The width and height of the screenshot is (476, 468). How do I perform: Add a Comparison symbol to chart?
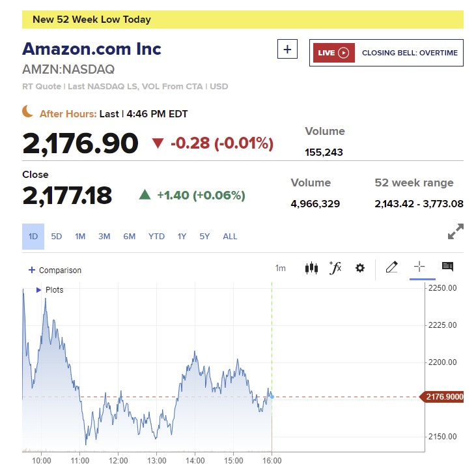55,270
